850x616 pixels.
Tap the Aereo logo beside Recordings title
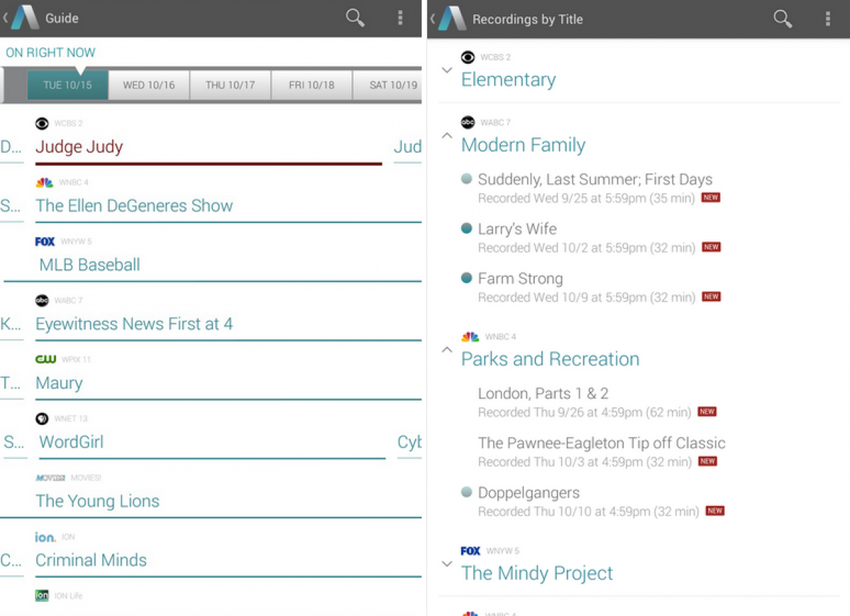(x=452, y=19)
